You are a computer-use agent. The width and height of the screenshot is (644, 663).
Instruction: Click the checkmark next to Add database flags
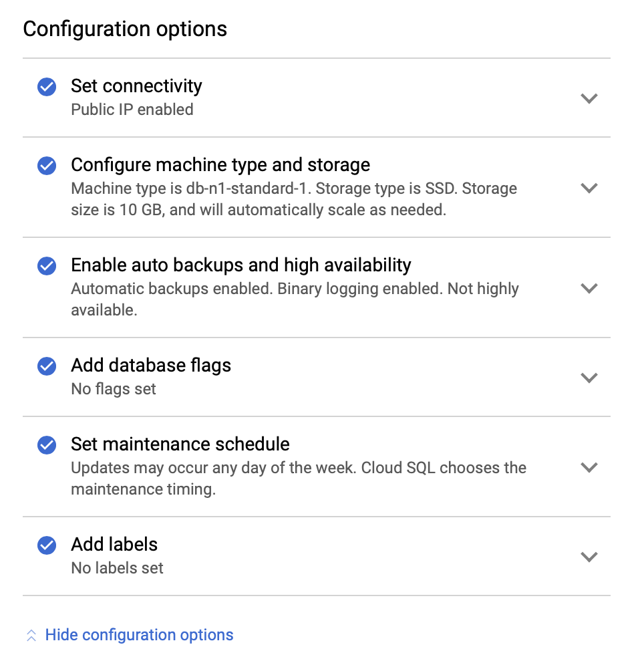tap(47, 366)
